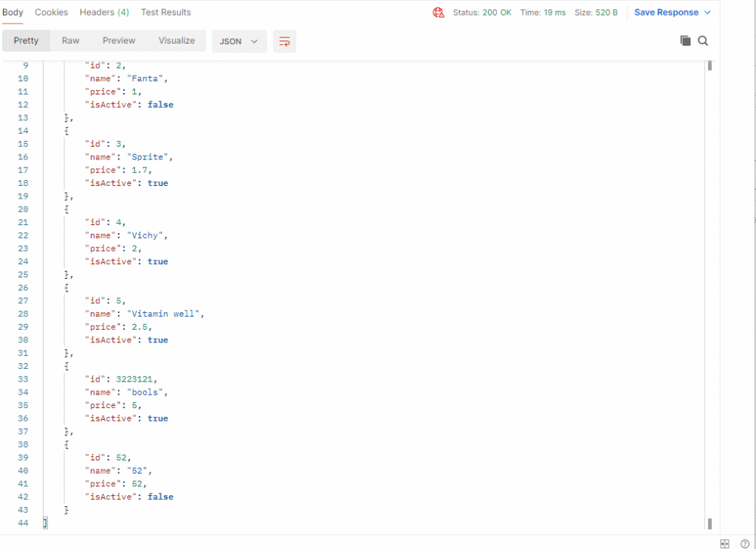This screenshot has width=756, height=549.
Task: Expand the Save Response dropdown
Action: click(x=707, y=13)
